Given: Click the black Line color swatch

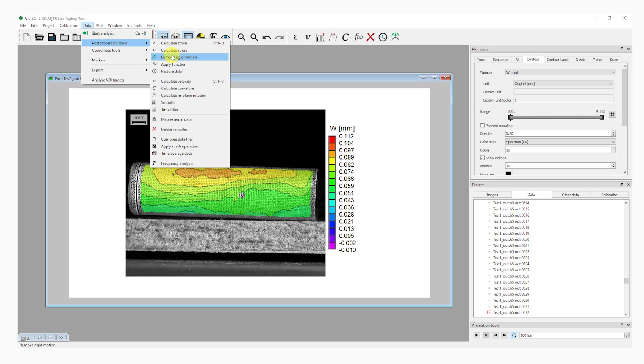Looking at the screenshot, I should click(509, 173).
